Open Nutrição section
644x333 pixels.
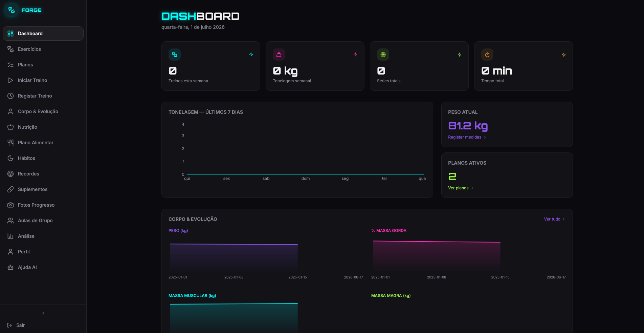click(x=43, y=127)
